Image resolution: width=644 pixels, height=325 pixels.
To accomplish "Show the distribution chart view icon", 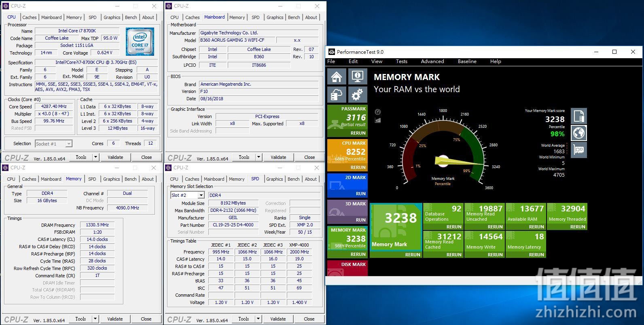I will point(378,120).
